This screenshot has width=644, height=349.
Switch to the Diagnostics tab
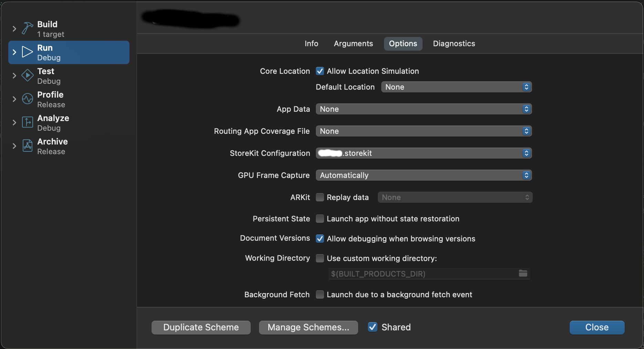454,43
